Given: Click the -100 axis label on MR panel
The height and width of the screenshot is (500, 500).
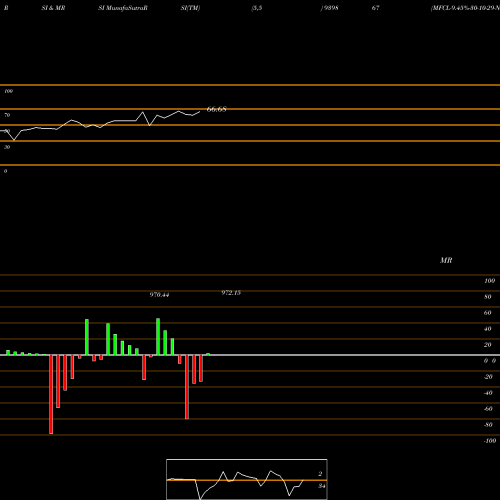Looking at the screenshot, I should pos(490,441).
